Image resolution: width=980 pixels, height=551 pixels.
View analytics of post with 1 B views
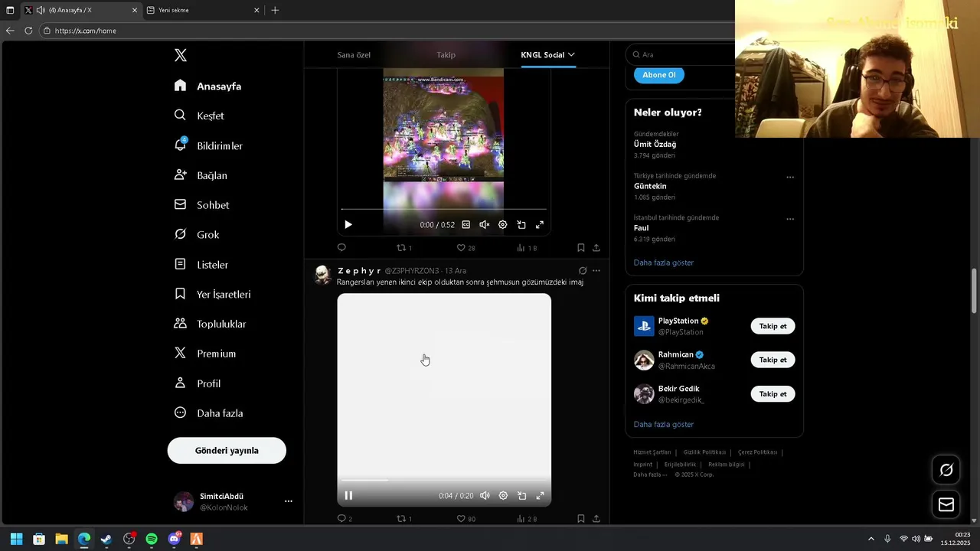tap(527, 248)
